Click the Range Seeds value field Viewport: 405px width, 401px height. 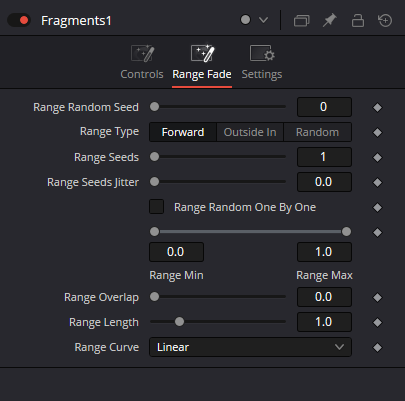pos(324,157)
